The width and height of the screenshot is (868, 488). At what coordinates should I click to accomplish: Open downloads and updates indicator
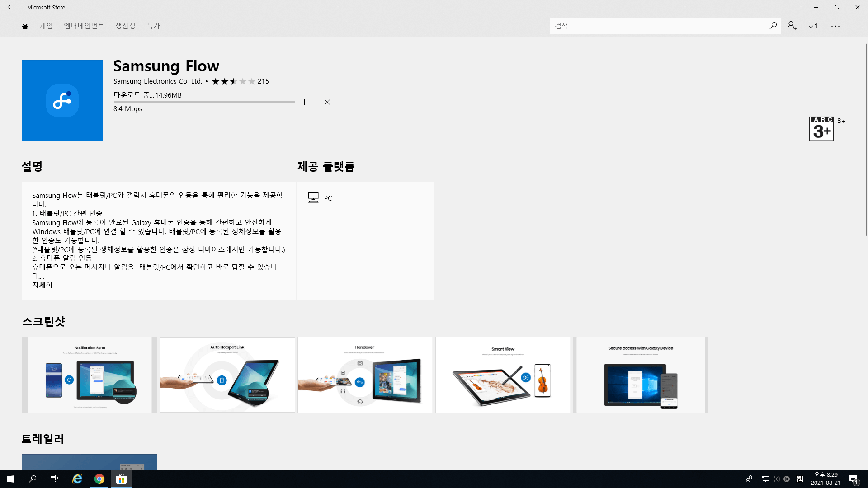pos(813,26)
